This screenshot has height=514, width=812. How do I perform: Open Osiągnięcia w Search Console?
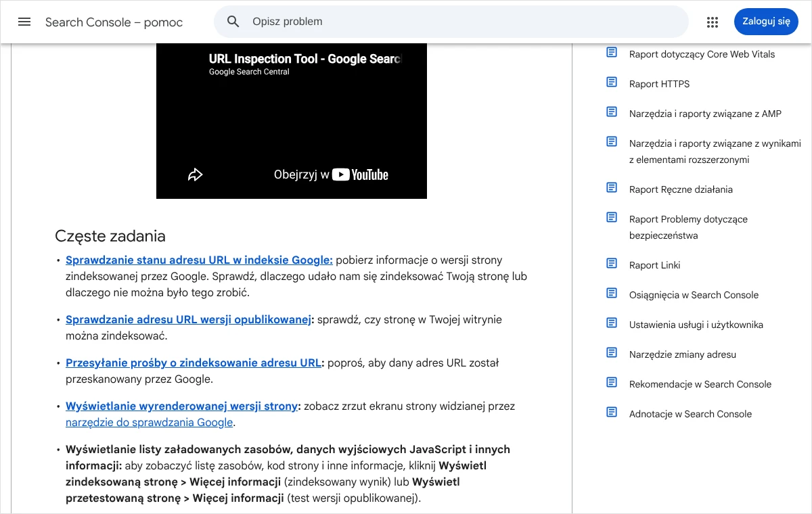tap(694, 295)
